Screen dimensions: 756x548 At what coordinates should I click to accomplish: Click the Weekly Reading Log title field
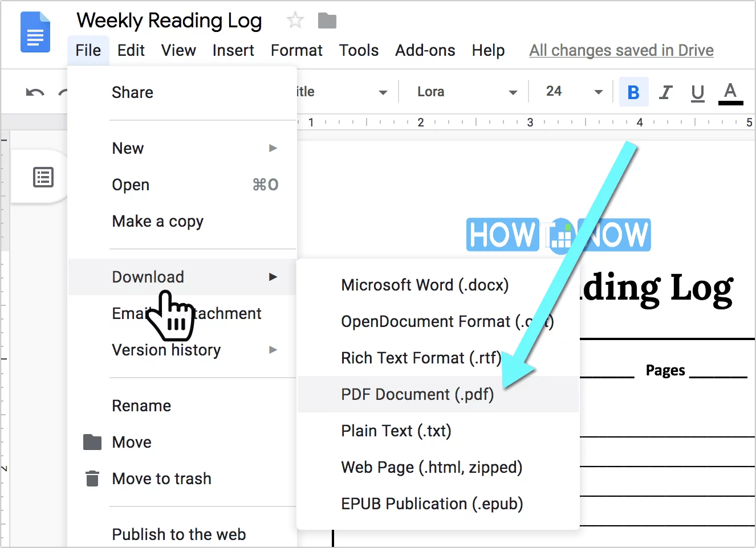(169, 21)
